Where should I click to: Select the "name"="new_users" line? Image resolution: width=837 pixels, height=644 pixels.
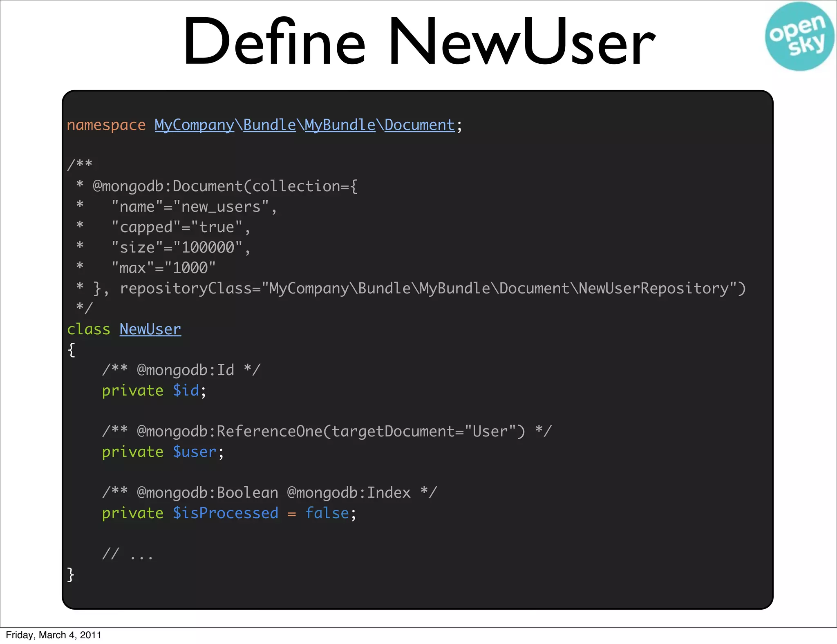click(x=177, y=207)
